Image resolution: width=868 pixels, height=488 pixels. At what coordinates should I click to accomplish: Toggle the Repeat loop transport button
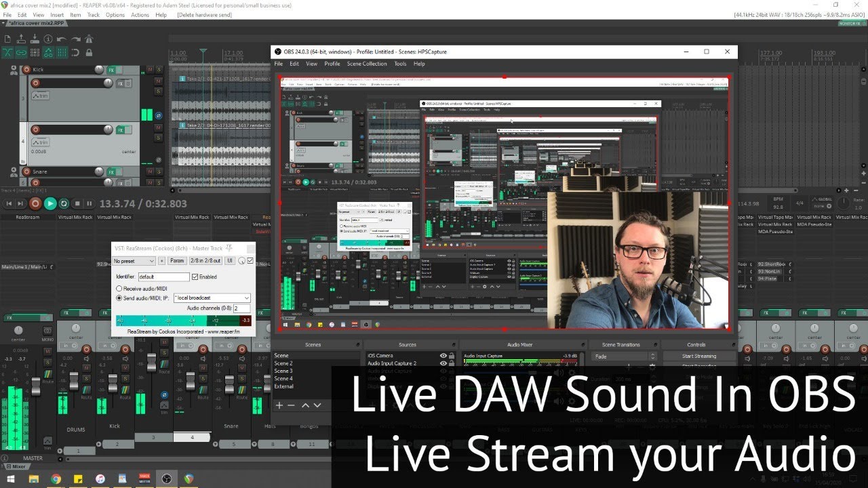(64, 203)
